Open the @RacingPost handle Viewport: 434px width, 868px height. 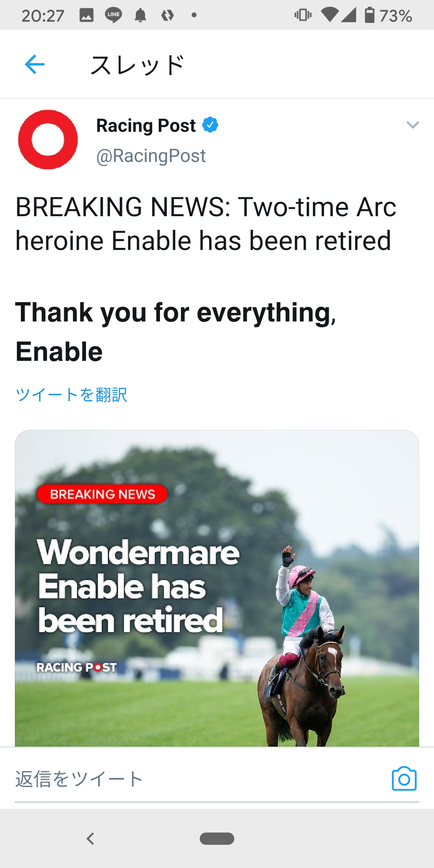pyautogui.click(x=151, y=156)
